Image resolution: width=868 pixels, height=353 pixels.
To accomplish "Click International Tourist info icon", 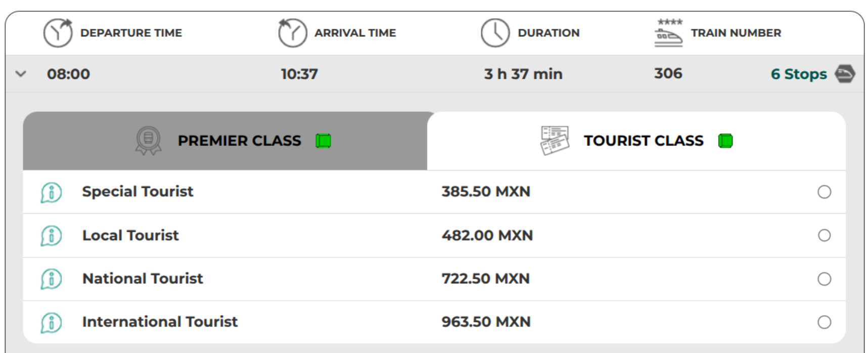I will [51, 322].
